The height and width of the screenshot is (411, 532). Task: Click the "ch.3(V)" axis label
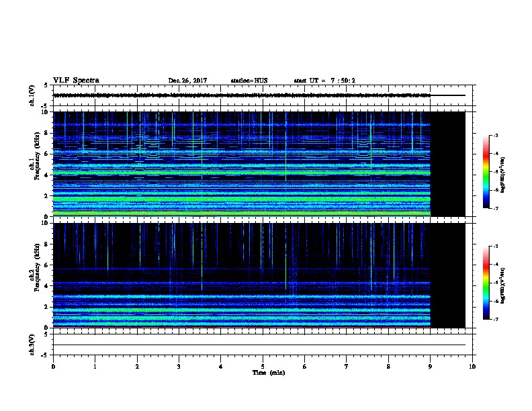[x=32, y=345]
